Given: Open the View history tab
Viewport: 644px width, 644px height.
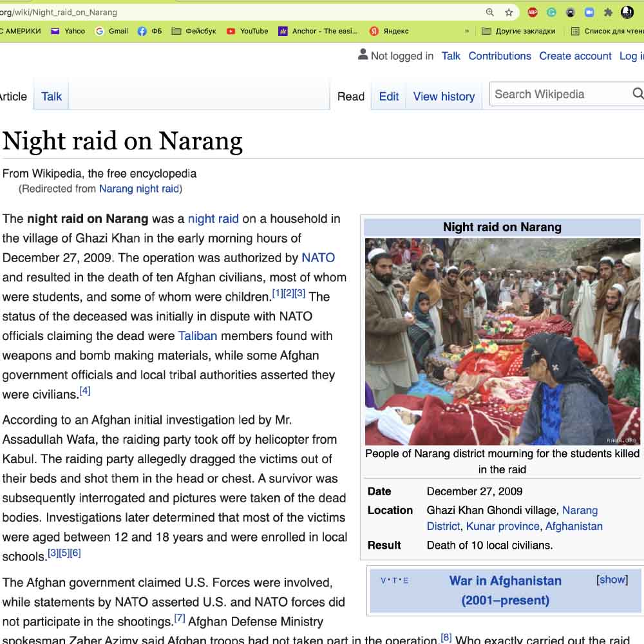Looking at the screenshot, I should coord(444,97).
